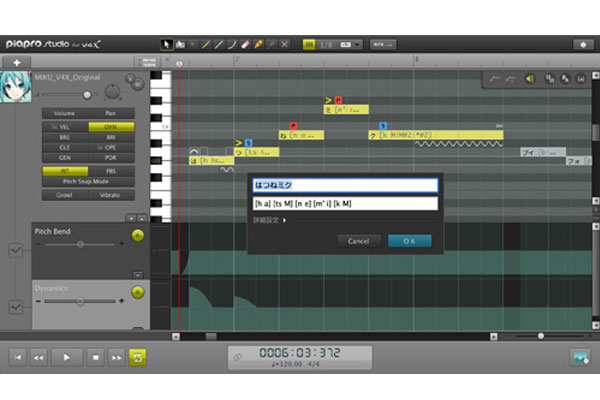Confirm lyrics with OK button
This screenshot has width=600, height=400.
409,241
